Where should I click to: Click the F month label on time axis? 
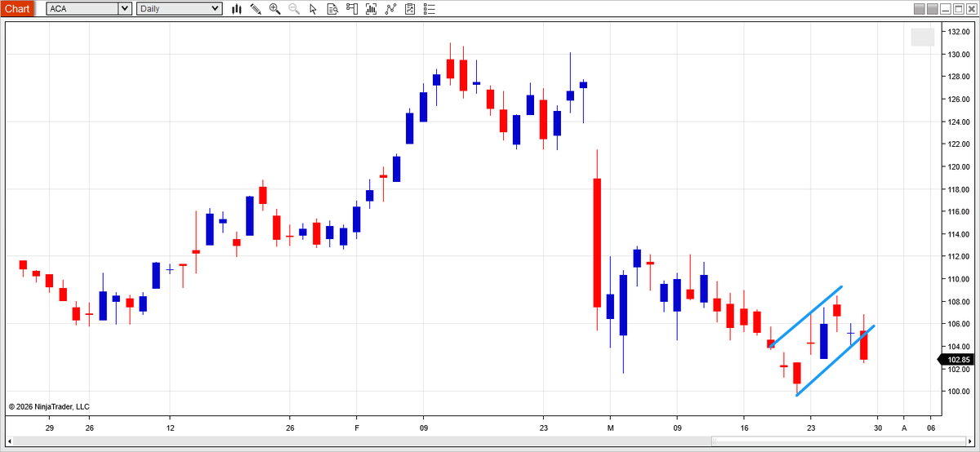357,428
